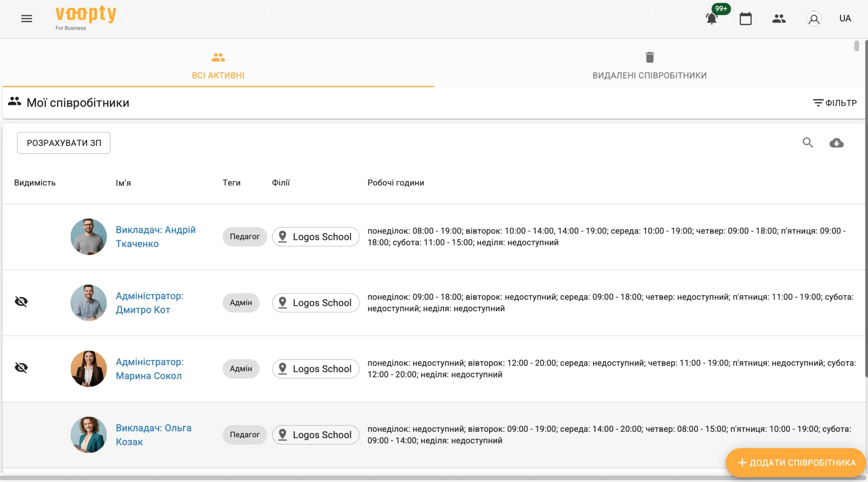Click Дмитро Кот's avatar photo
This screenshot has width=868, height=482.
(89, 303)
